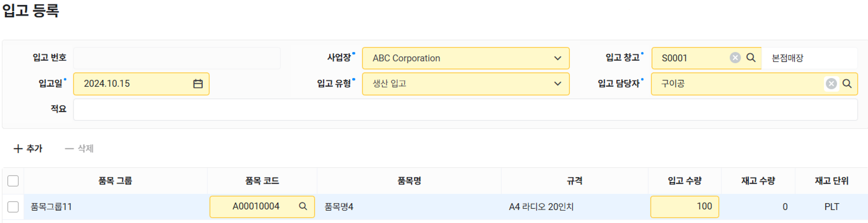The image size is (868, 223).
Task: Click the 삭제 button label
Action: tap(86, 149)
